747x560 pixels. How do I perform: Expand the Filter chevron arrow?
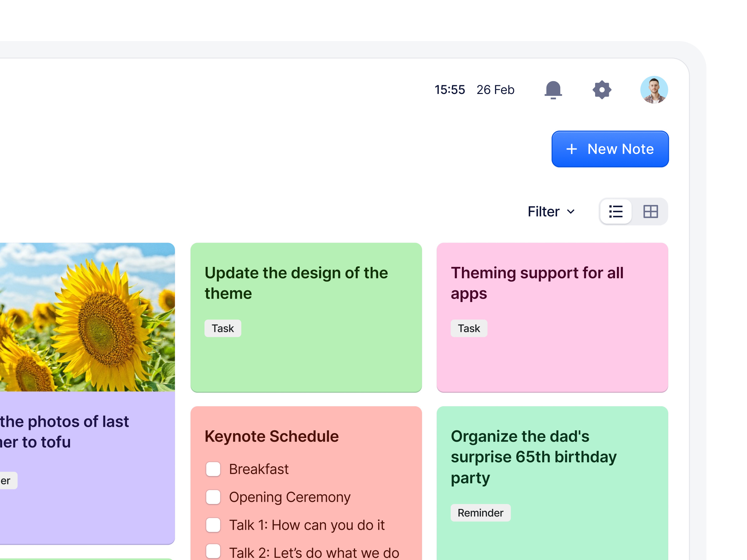pyautogui.click(x=572, y=212)
